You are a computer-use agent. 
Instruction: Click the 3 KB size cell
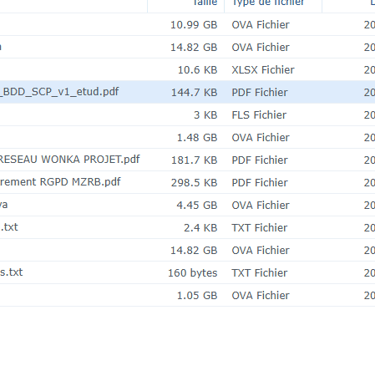(x=205, y=115)
